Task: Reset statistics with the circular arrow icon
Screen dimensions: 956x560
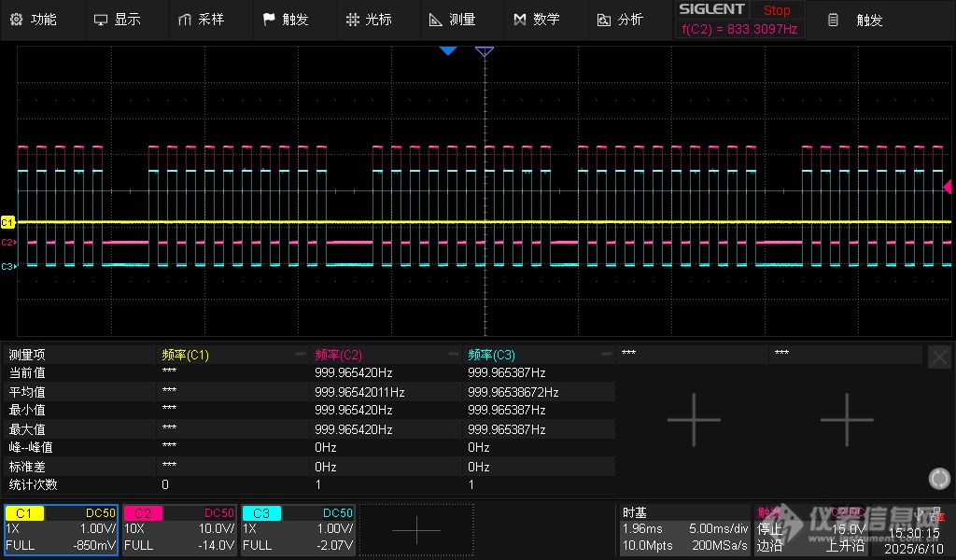Action: coord(939,479)
